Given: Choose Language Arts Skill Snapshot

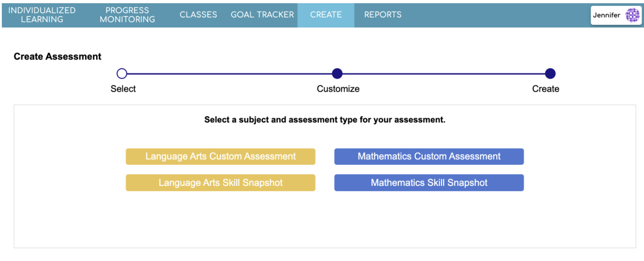Looking at the screenshot, I should 220,183.
